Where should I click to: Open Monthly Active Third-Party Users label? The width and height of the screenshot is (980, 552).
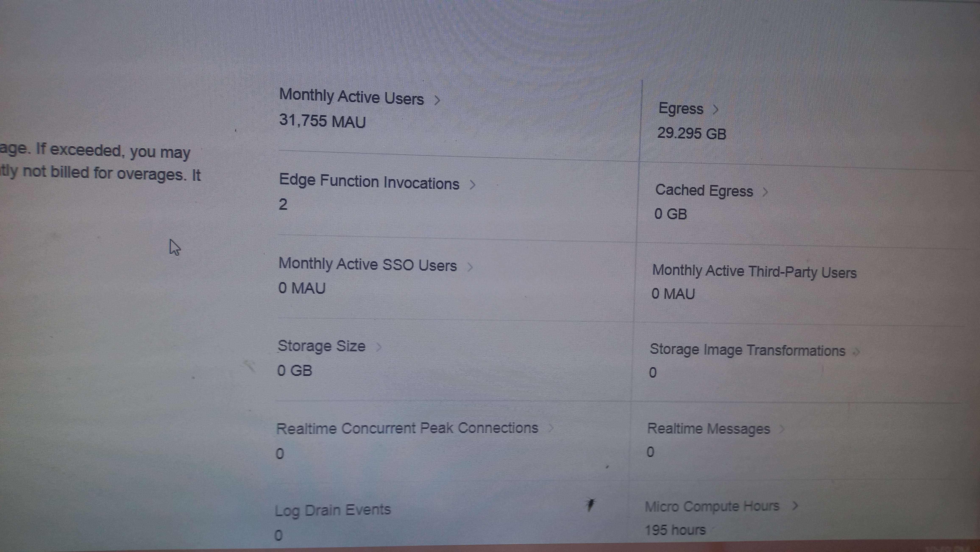coord(754,272)
